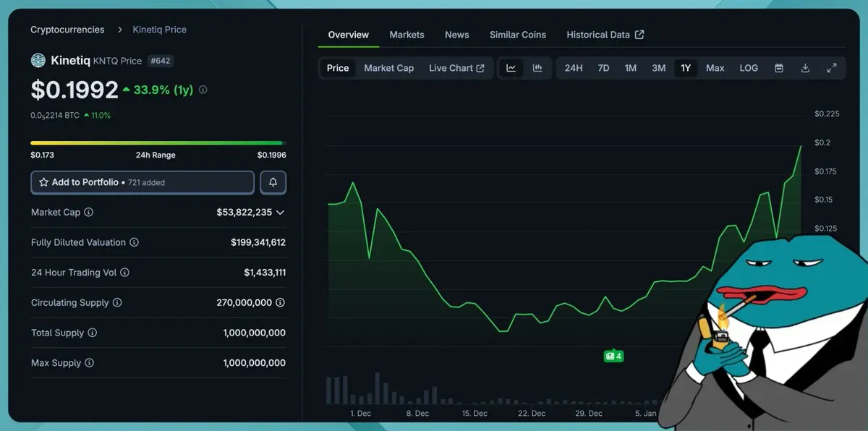Screen dimensions: 868x431
Task: Click the 15. Dec axis label
Action: 475,414
